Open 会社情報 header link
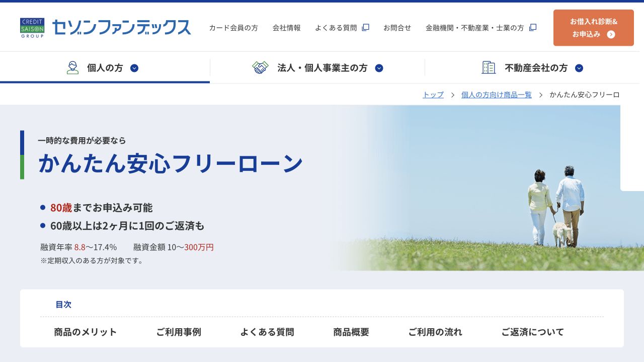This screenshot has width=644, height=362. (287, 28)
